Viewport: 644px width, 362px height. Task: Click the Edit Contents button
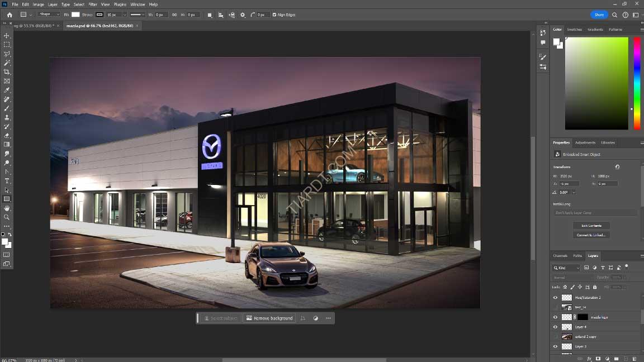tap(591, 226)
